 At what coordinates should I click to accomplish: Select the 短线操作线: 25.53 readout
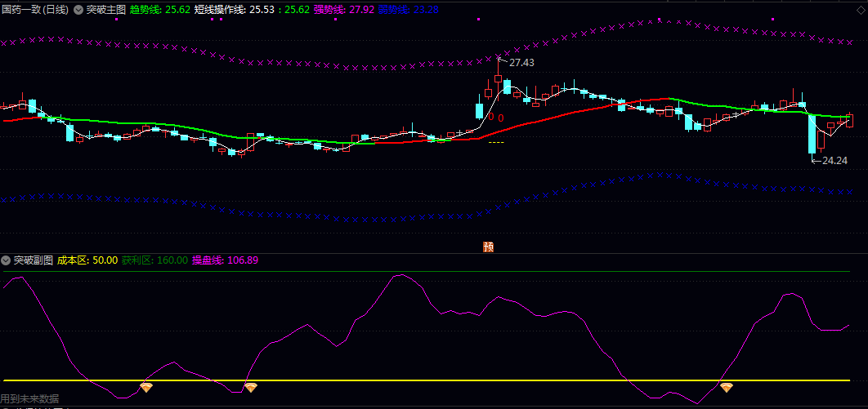(x=235, y=10)
